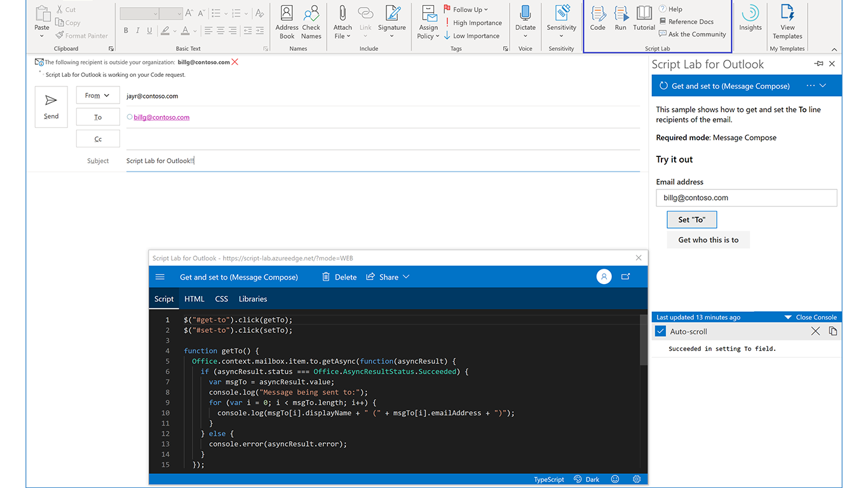Toggle Underline formatting
868x488 pixels.
(x=149, y=30)
